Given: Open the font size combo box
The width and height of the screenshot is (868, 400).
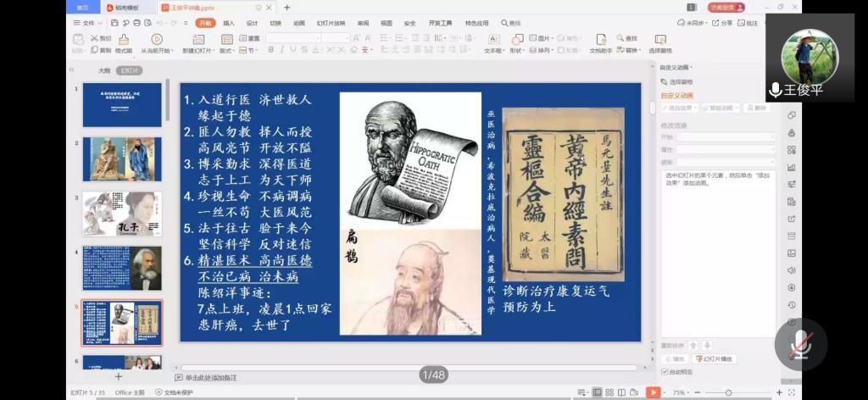Looking at the screenshot, I should pyautogui.click(x=336, y=38).
